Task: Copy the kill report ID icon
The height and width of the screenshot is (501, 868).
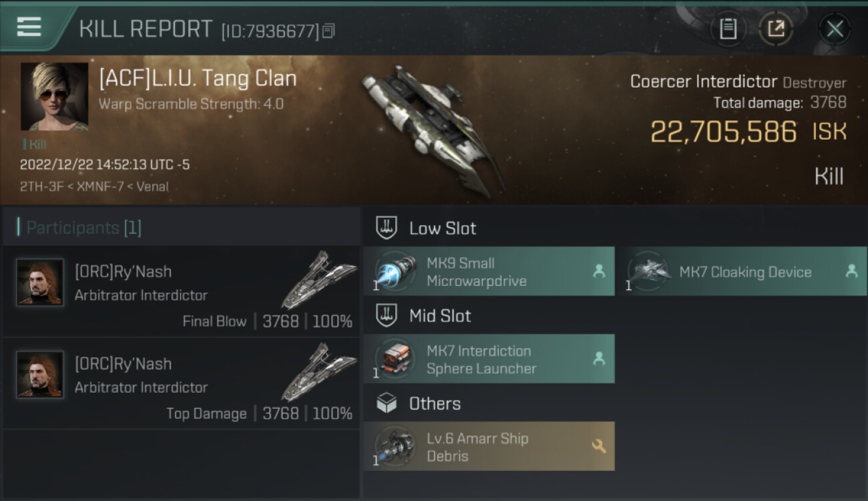Action: point(328,31)
